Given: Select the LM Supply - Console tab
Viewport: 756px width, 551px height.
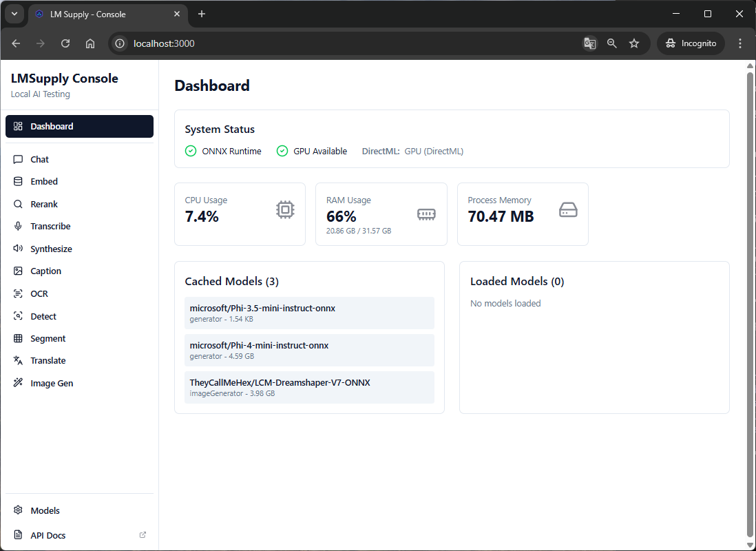Looking at the screenshot, I should (107, 14).
